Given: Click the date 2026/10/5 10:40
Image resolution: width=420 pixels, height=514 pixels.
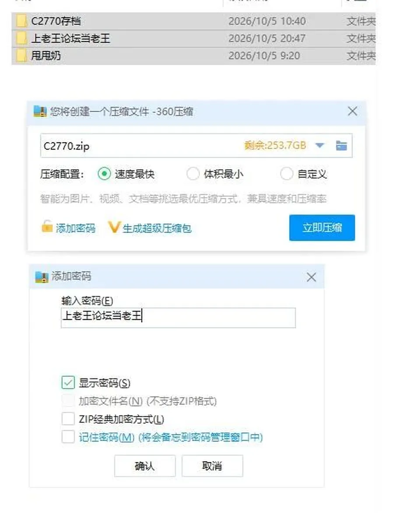Looking at the screenshot, I should tap(267, 21).
